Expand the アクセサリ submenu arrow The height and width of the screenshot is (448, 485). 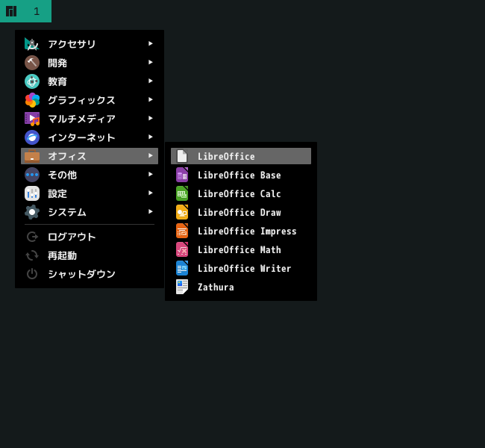(x=150, y=43)
